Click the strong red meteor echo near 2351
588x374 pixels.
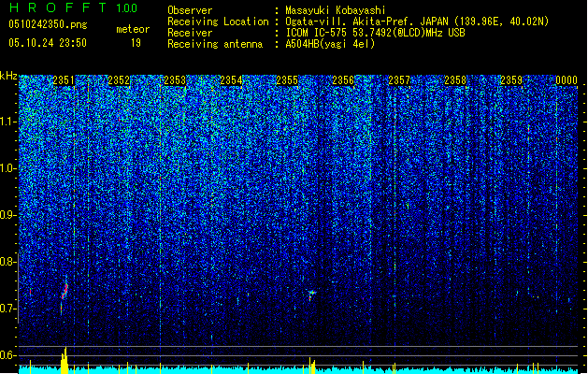(x=65, y=292)
